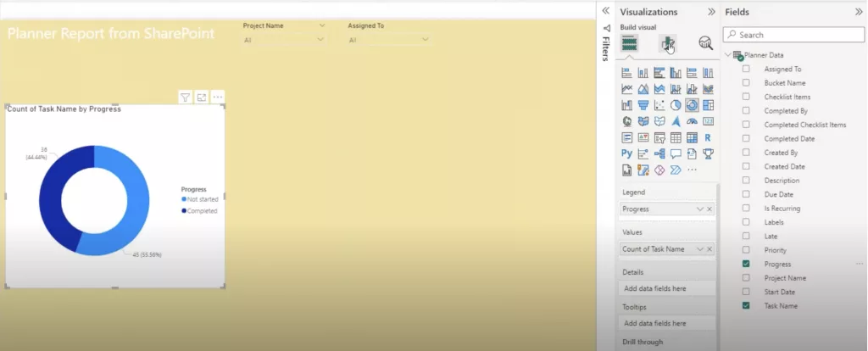Remove Count of Task Name from Values
Screen dimensions: 868x351
[x=709, y=249]
